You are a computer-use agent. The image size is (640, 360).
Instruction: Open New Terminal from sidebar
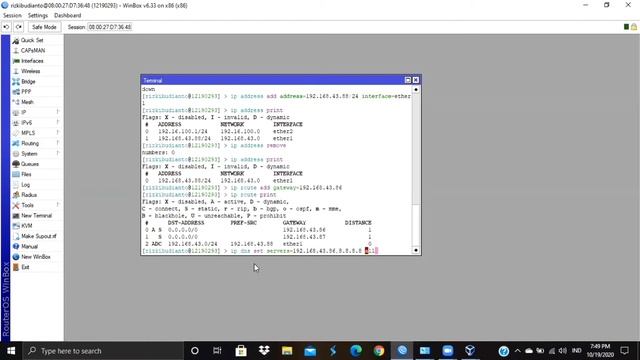(x=37, y=216)
